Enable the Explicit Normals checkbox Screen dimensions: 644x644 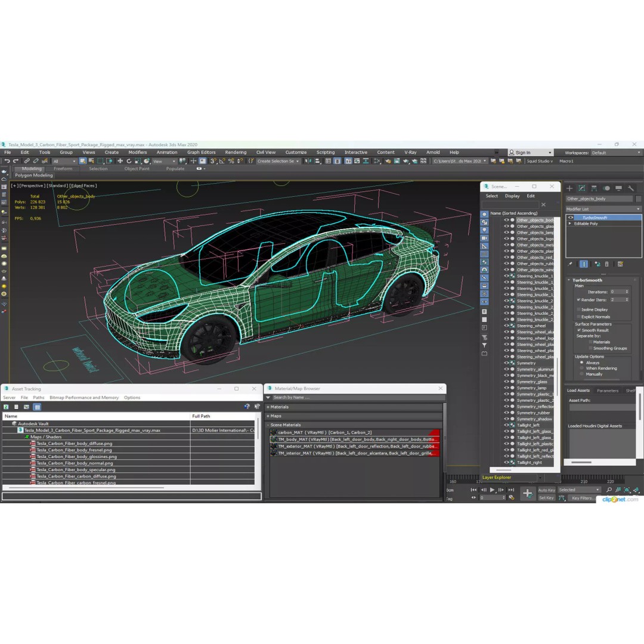[x=578, y=317]
